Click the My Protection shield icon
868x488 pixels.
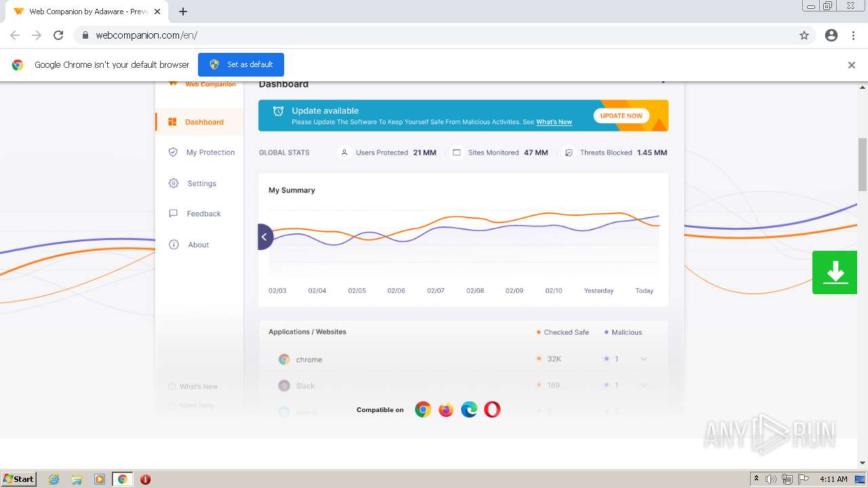173,152
